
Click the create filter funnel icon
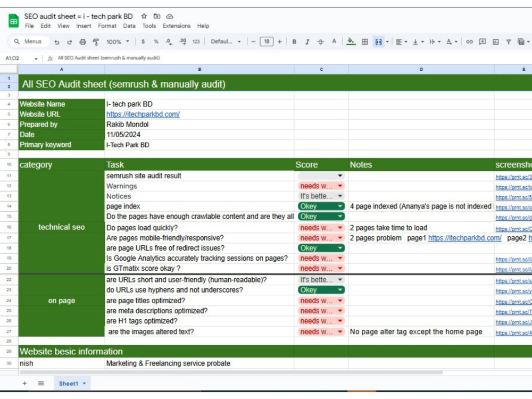pos(508,41)
